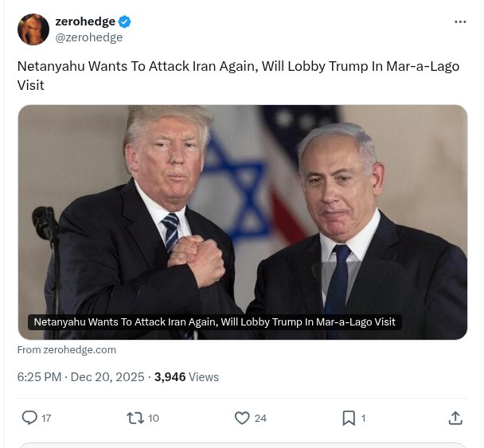Screen dimensions: 484x448
Task: Click the reply speech bubble icon
Action: (29, 418)
